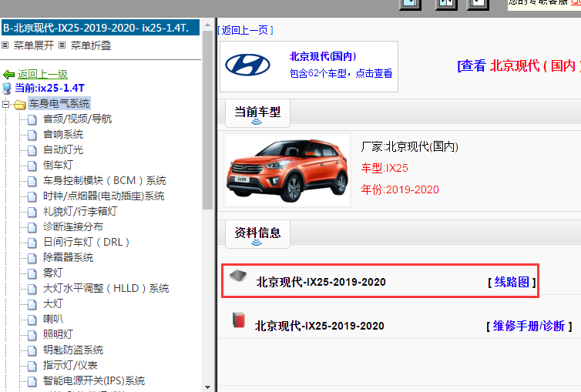Select 诊断连接分布 tree item
The width and height of the screenshot is (581, 392).
point(73,226)
